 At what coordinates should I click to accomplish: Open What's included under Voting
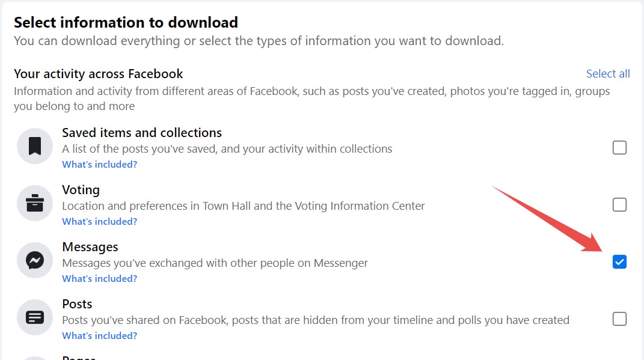pyautogui.click(x=99, y=221)
